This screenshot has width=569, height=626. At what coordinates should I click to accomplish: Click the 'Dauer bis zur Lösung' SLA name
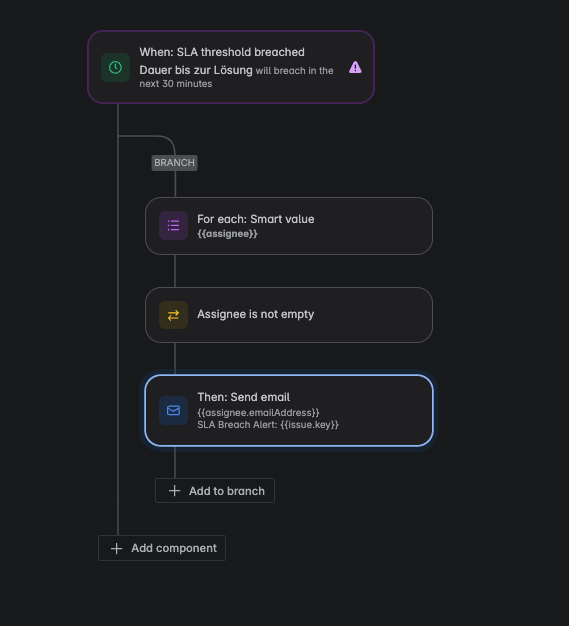(x=196, y=70)
